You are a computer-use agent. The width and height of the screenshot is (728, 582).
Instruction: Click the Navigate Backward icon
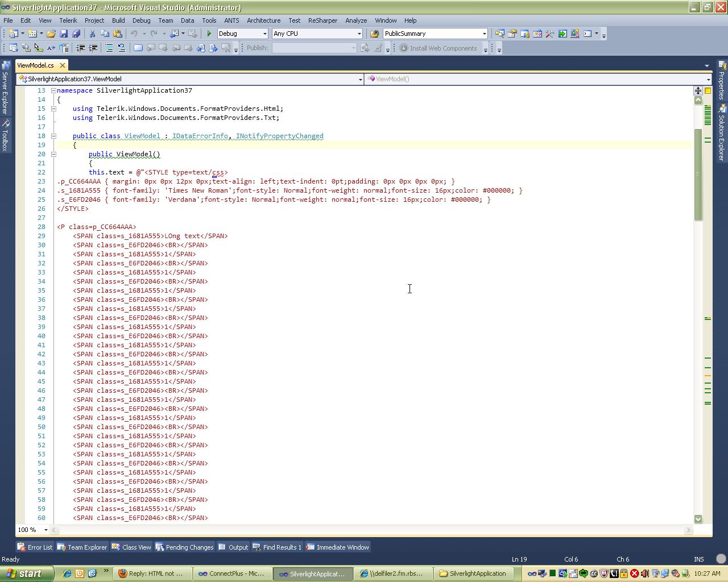(x=175, y=34)
